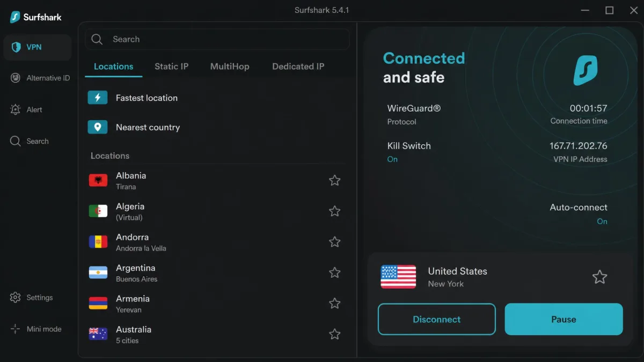Open Search in the left sidebar
Image resolution: width=644 pixels, height=362 pixels.
pyautogui.click(x=30, y=141)
